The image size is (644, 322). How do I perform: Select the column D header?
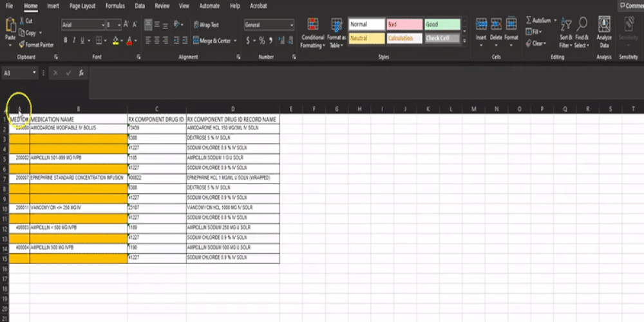coord(233,109)
